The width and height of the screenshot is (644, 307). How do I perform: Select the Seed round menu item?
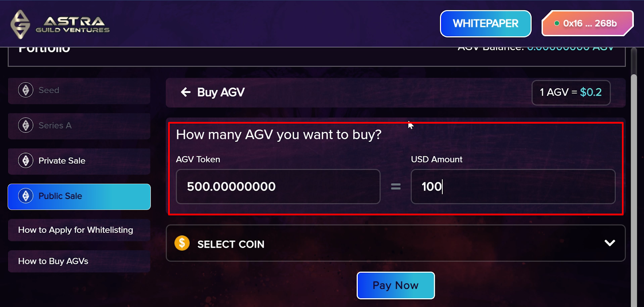(x=79, y=91)
